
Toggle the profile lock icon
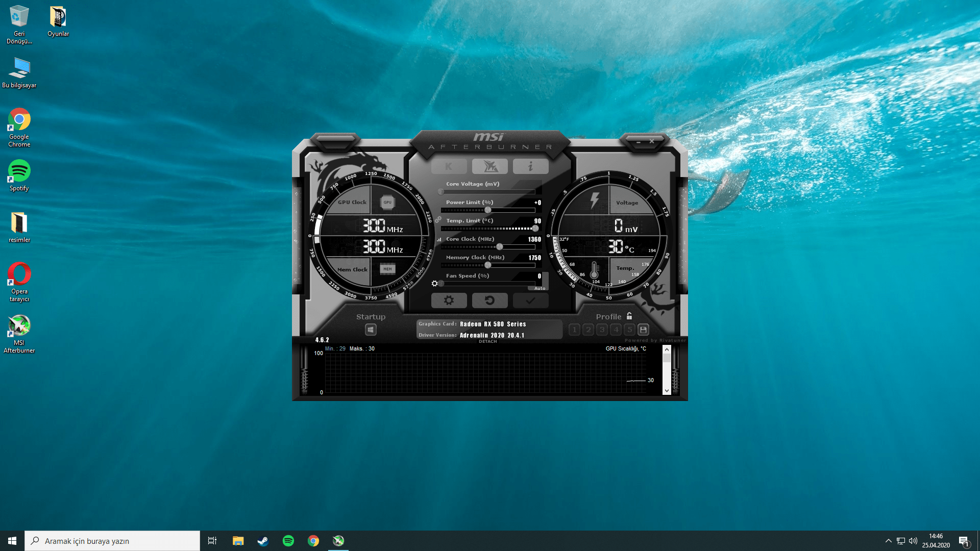click(629, 316)
